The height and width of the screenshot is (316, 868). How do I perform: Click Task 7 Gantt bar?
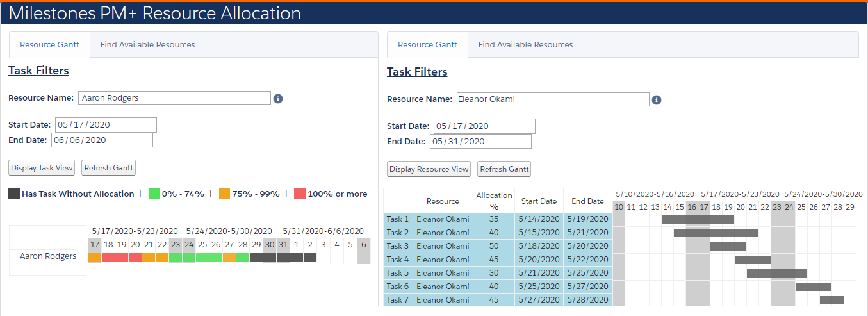[831, 300]
